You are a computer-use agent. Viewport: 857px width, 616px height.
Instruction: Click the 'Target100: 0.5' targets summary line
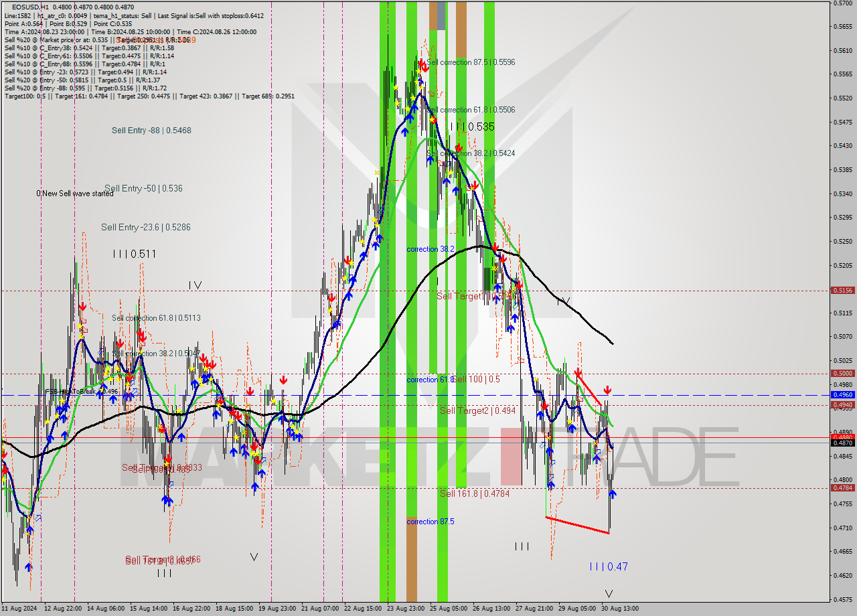pyautogui.click(x=149, y=96)
